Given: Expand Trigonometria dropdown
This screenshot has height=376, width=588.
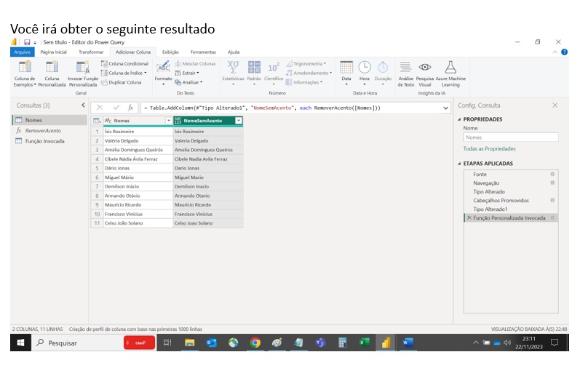Looking at the screenshot, I should [x=306, y=64].
